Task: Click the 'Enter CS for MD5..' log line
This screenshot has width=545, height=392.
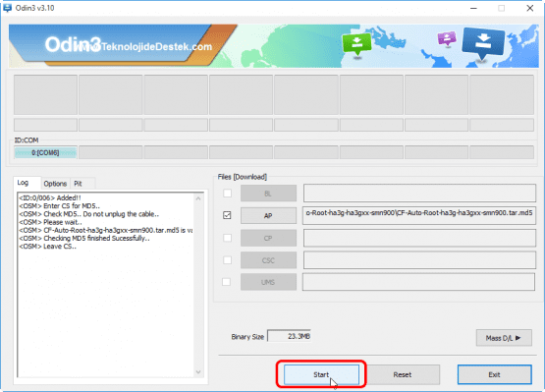Action: point(72,206)
